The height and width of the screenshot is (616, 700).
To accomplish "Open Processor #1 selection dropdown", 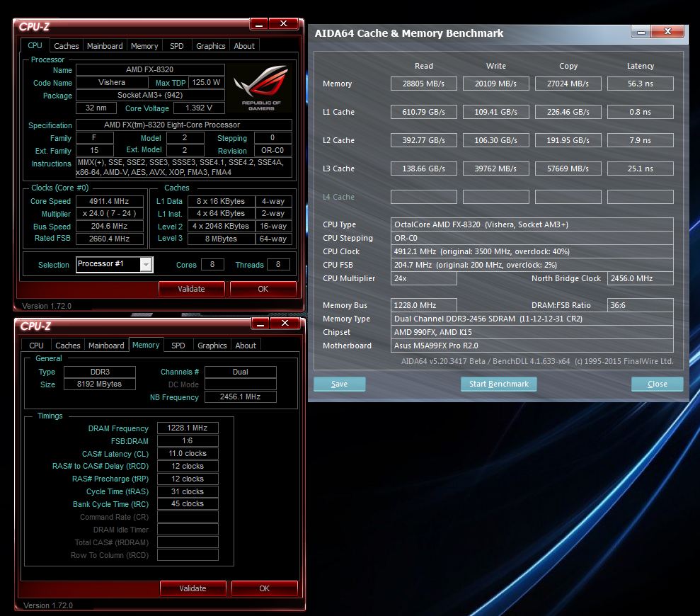I will point(146,264).
